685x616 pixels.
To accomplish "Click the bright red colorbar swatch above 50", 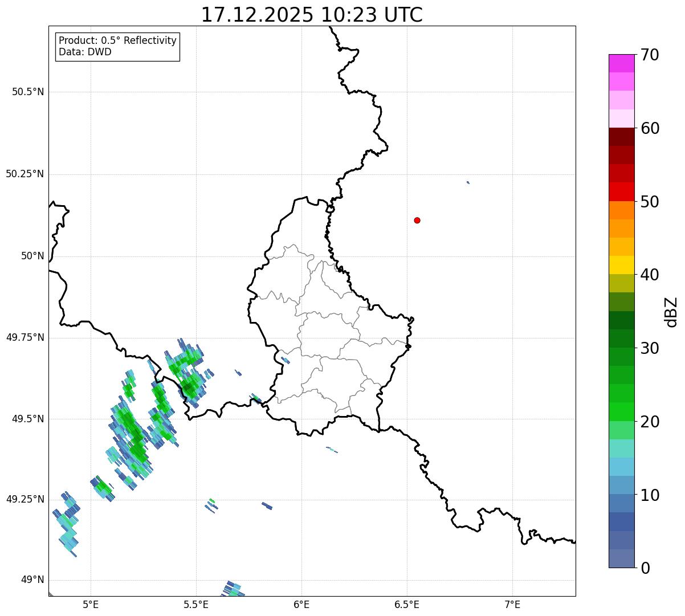I will coord(621,191).
